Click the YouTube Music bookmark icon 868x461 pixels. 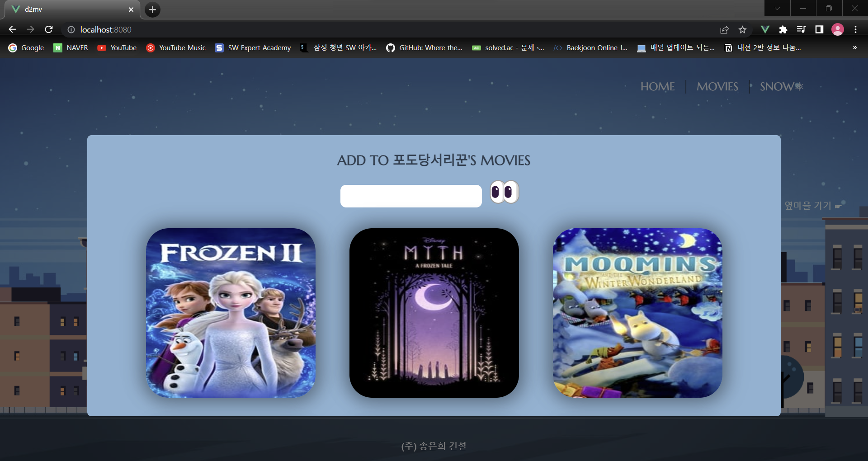coord(150,47)
